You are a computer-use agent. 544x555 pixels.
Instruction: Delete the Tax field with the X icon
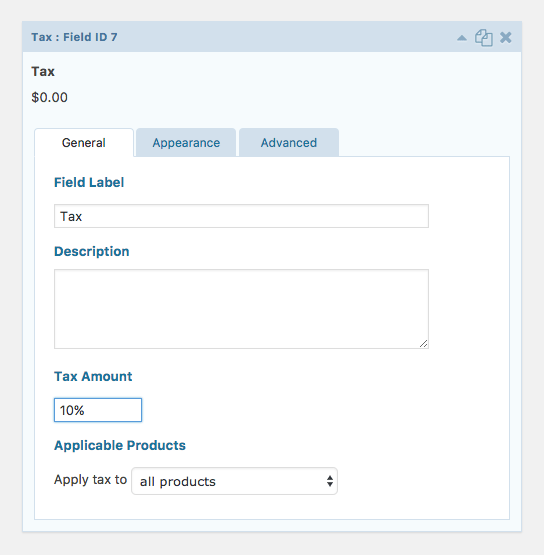click(x=506, y=38)
